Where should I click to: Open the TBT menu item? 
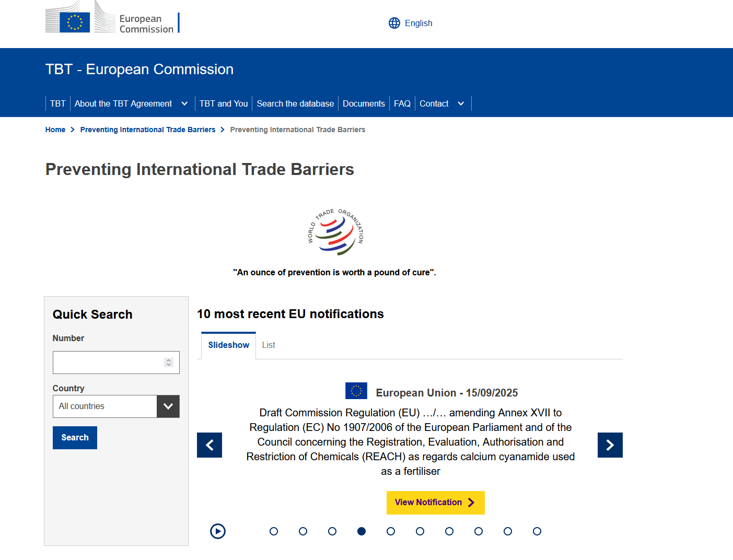(58, 103)
